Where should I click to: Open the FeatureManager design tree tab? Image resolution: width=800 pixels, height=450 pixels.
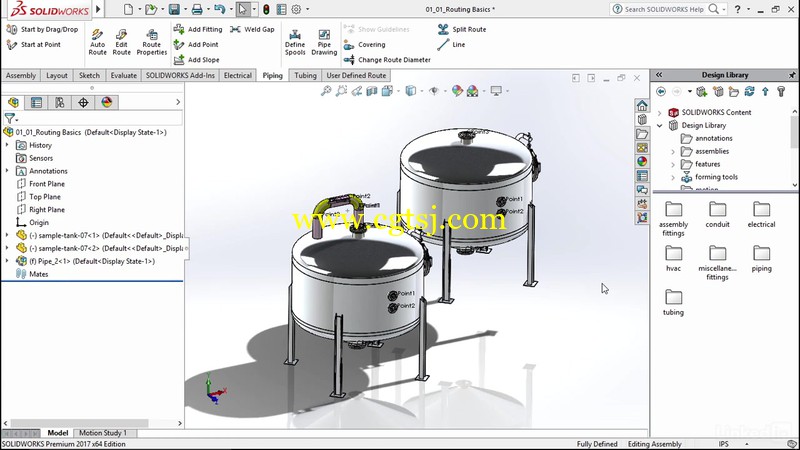click(13, 103)
